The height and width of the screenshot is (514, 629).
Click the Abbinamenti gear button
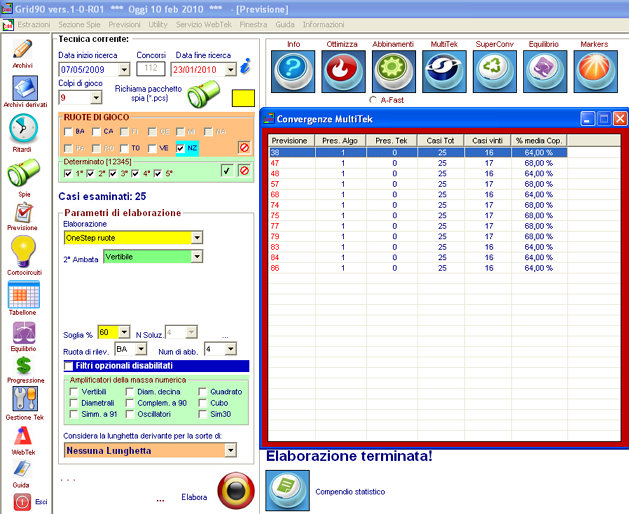tap(394, 71)
